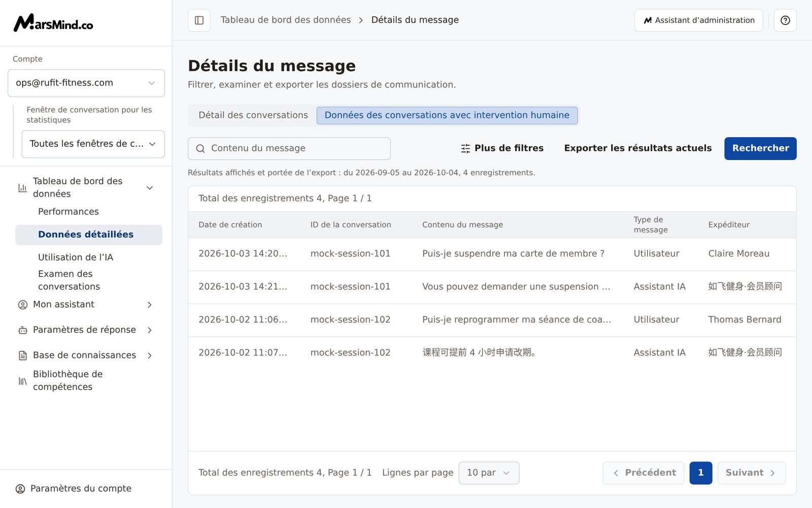Click the Paramètres du compte user icon

pyautogui.click(x=20, y=489)
